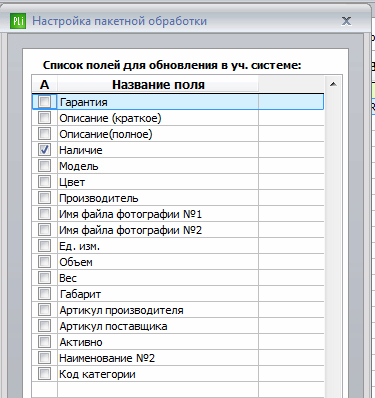This screenshot has width=375, height=398.
Task: Select the Наименование №2 row text
Action: pyautogui.click(x=107, y=358)
